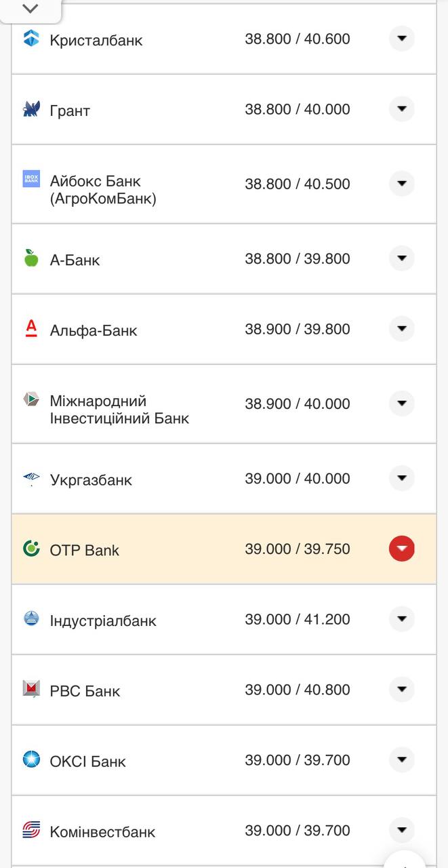Click the Айбокс Банк square logo
This screenshot has width=448, height=868.
pyautogui.click(x=30, y=178)
